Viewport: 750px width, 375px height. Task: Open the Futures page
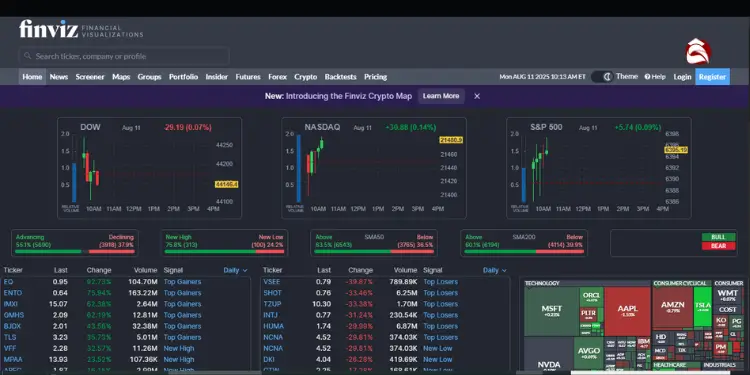click(x=248, y=77)
